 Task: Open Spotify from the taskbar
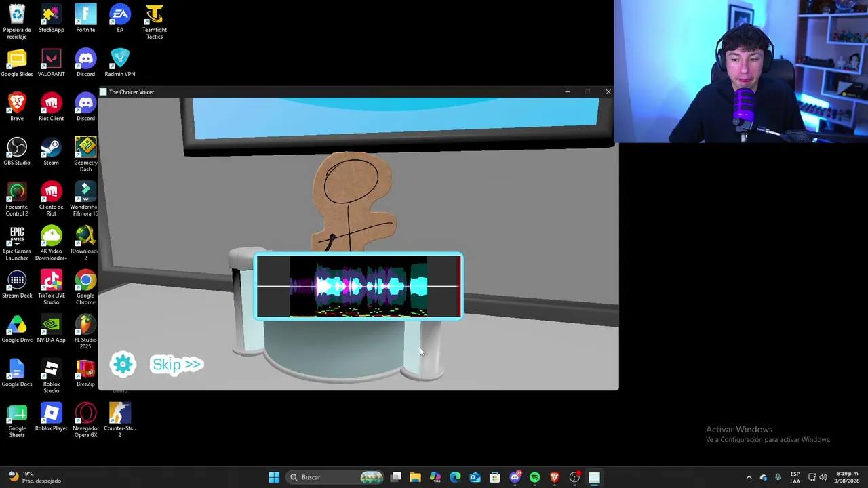(x=534, y=477)
